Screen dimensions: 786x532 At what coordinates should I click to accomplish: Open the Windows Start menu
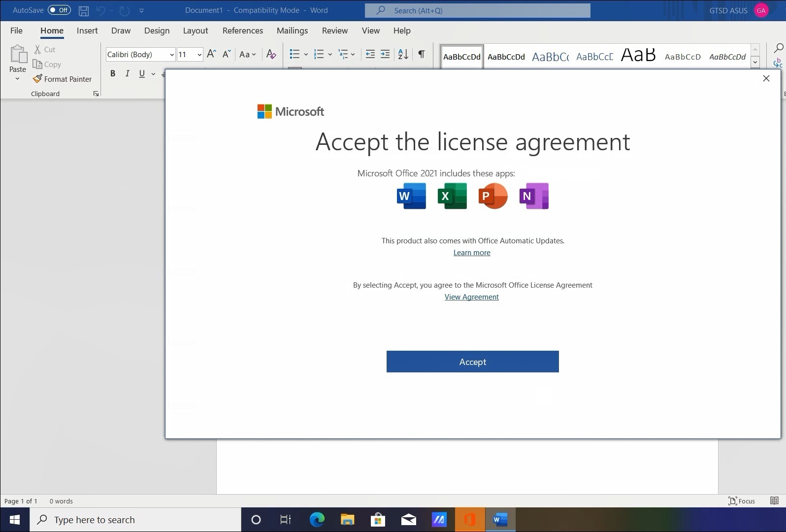[x=15, y=520]
